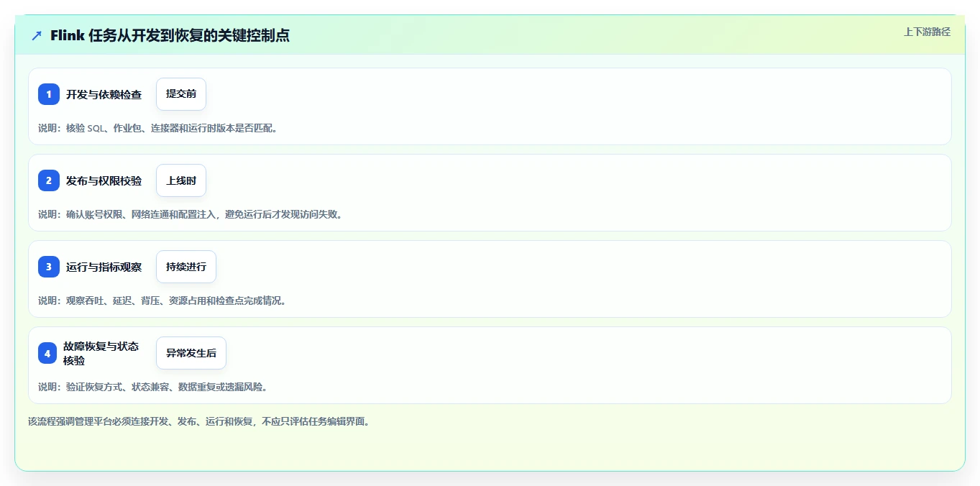This screenshot has height=486, width=980.
Task: Click the step 2 number badge
Action: (x=49, y=180)
